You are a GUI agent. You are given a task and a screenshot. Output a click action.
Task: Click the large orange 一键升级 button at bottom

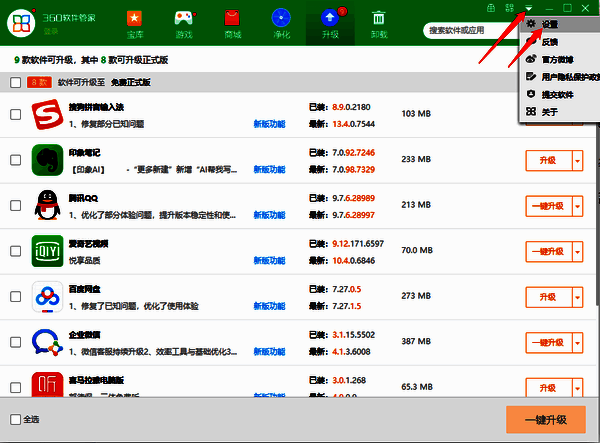(546, 420)
